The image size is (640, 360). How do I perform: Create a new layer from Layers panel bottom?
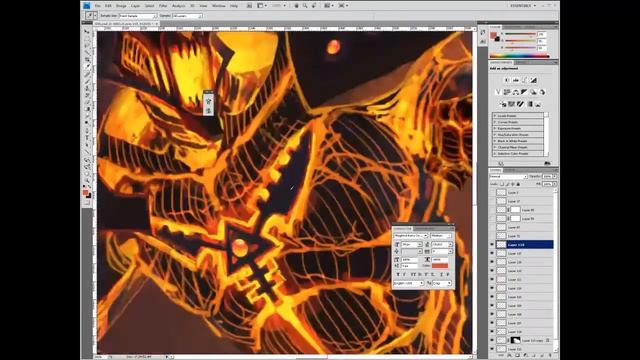point(542,355)
